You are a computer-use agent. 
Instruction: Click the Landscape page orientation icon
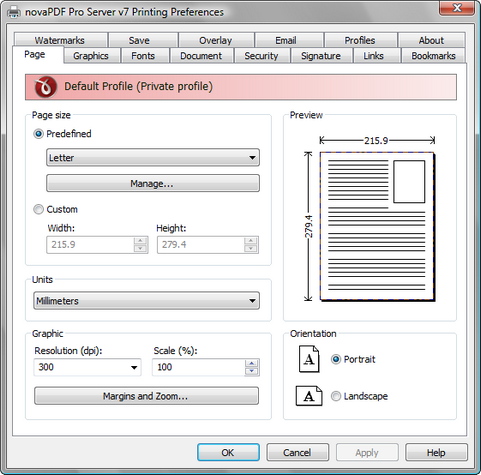click(309, 396)
